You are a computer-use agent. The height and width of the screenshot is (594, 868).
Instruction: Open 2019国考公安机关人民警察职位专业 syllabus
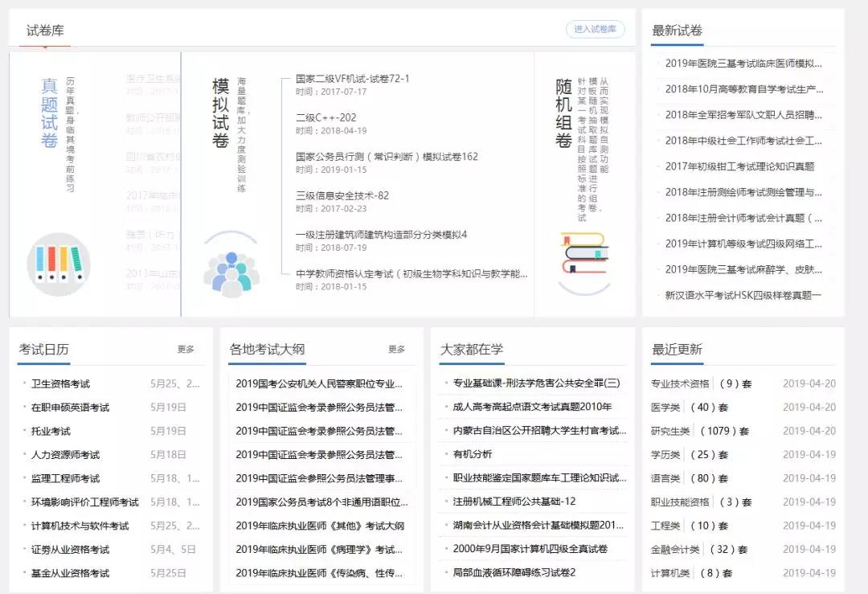point(319,383)
